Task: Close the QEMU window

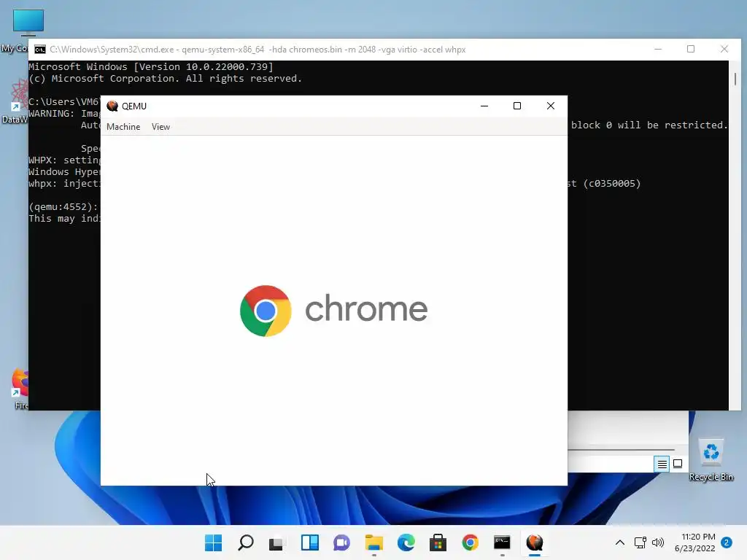Action: (551, 106)
